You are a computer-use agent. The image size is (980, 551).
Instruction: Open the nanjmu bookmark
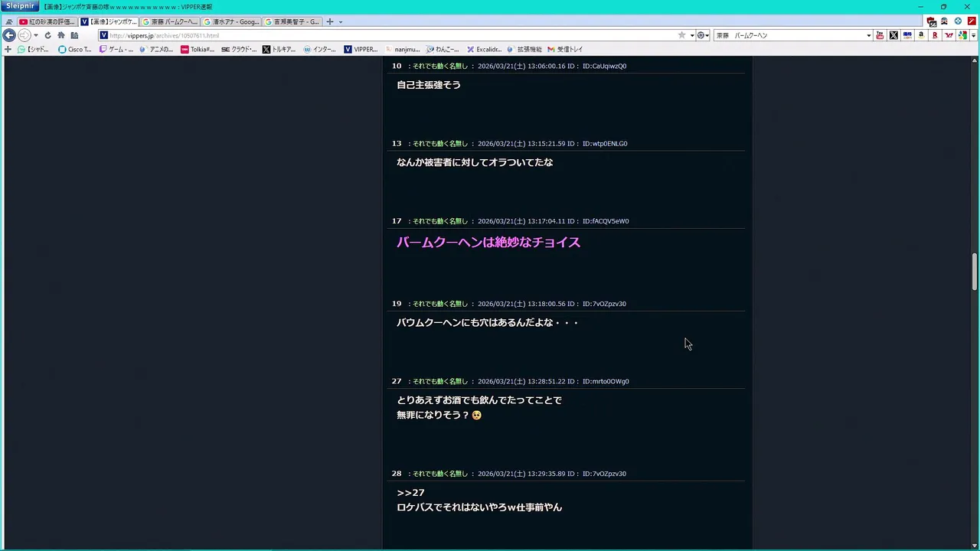tap(403, 49)
